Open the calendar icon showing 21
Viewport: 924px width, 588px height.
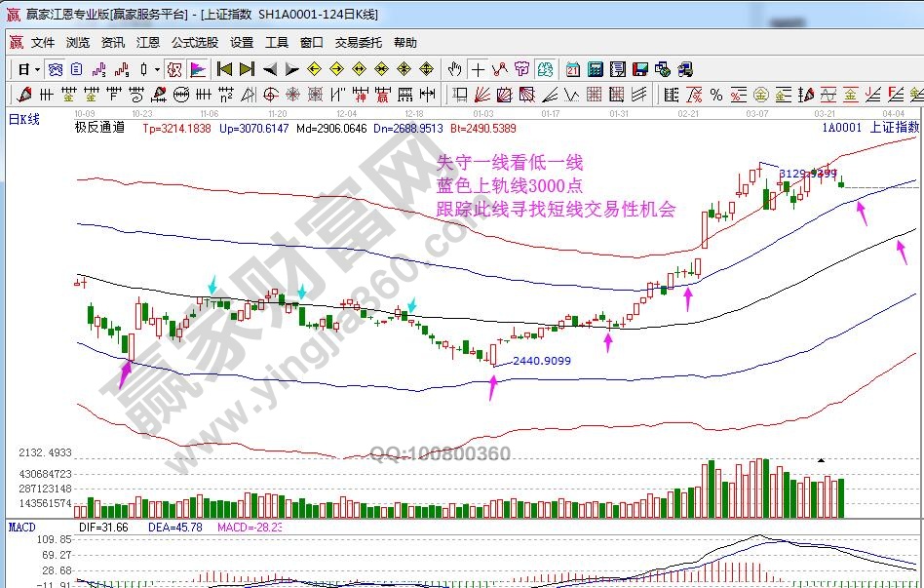point(572,69)
